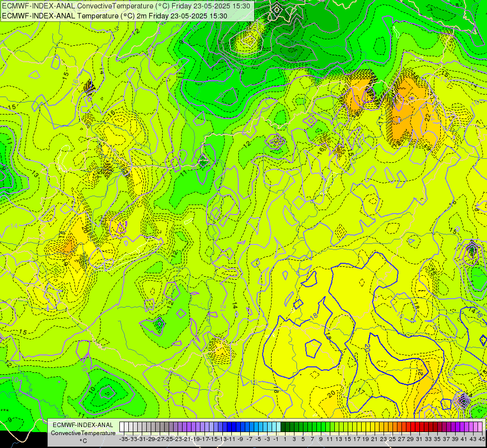Click the ConvectiveTemperature title line at top
Image resolution: width=487 pixels, height=448 pixels.
(x=126, y=6)
